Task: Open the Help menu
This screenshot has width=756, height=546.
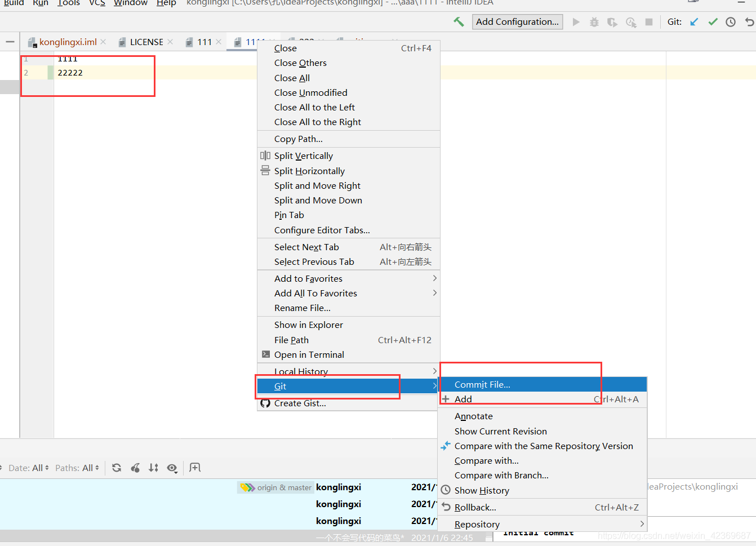Action: point(166,3)
